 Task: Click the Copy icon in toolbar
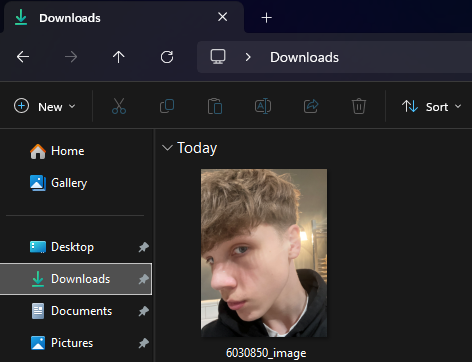[x=167, y=106]
